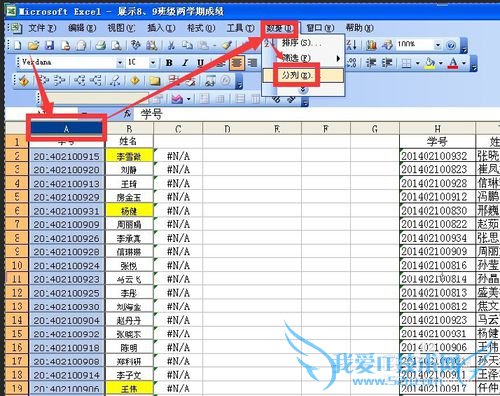Click the Borders icon in formatting toolbar

406,63
